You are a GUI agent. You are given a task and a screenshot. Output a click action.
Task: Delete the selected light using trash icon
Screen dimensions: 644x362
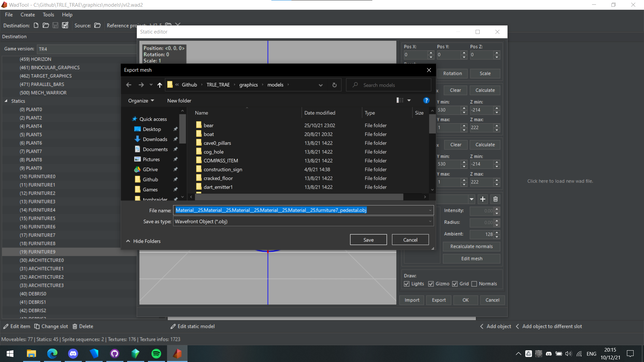pyautogui.click(x=495, y=199)
